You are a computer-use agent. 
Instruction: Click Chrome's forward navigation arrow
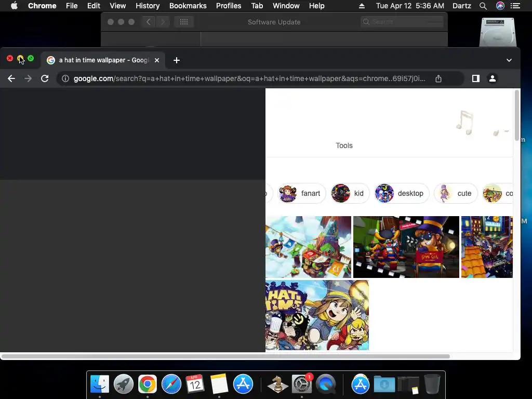[28, 79]
